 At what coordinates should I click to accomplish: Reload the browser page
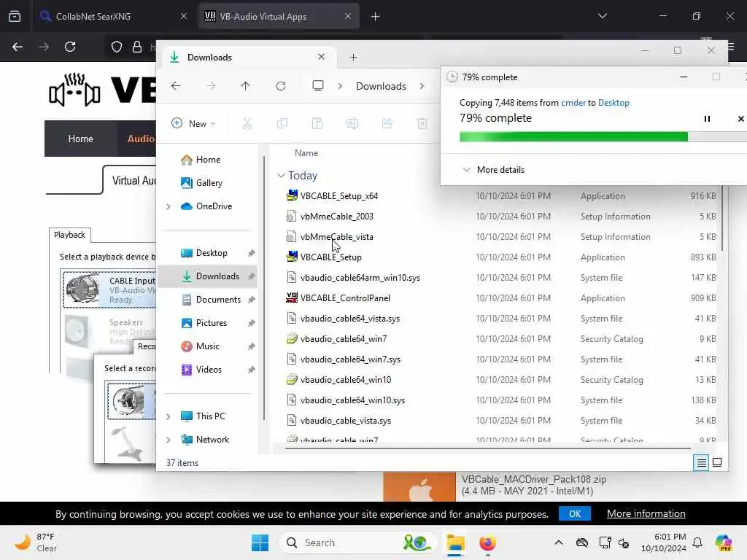[70, 47]
